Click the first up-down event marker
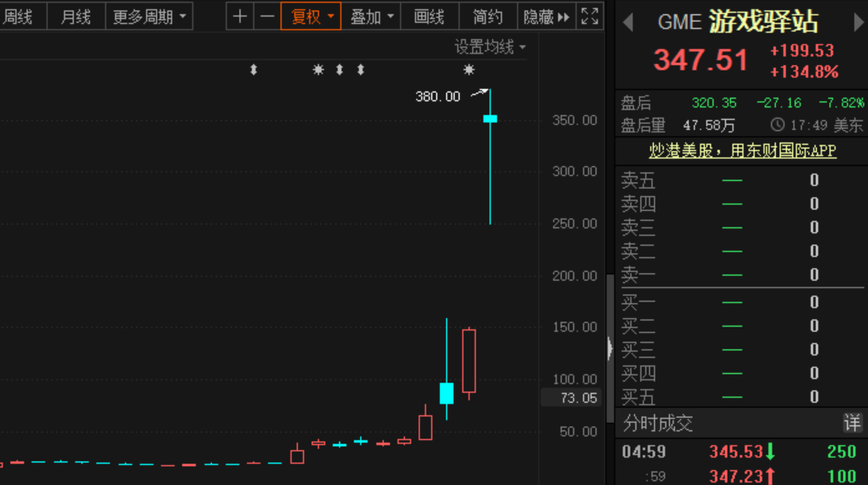868x485 pixels. click(x=254, y=70)
